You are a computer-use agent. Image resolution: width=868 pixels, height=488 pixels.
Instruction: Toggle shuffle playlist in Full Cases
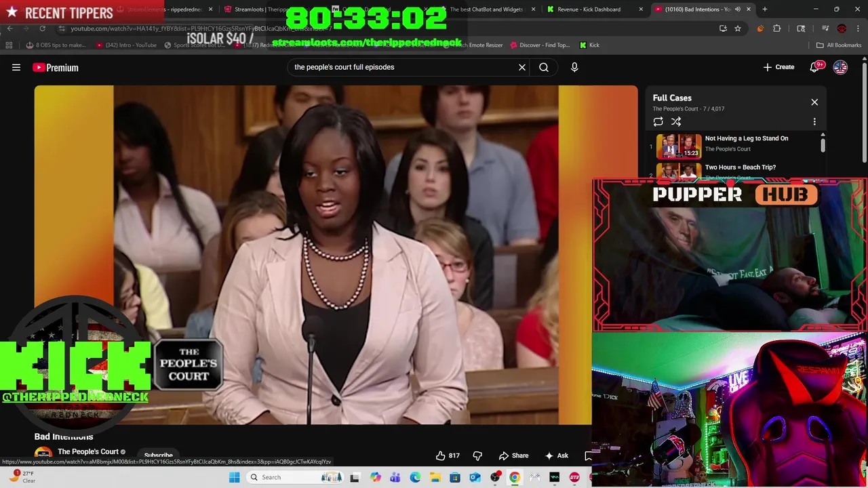tap(676, 122)
